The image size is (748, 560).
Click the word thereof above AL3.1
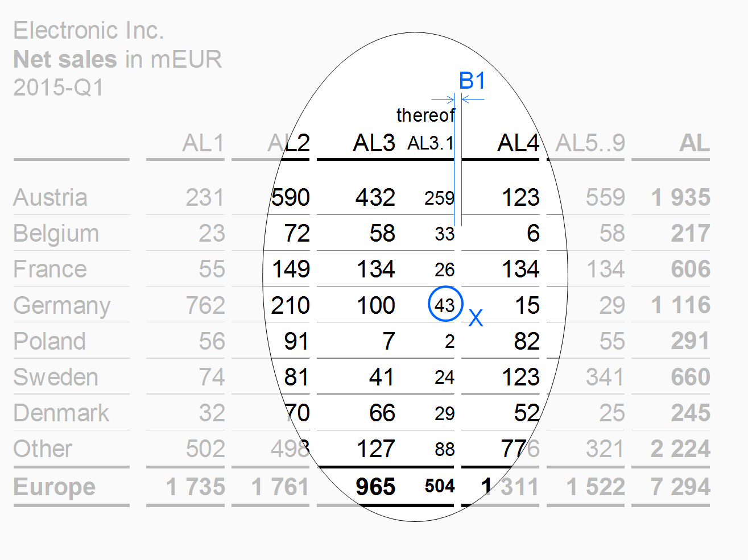tap(425, 115)
